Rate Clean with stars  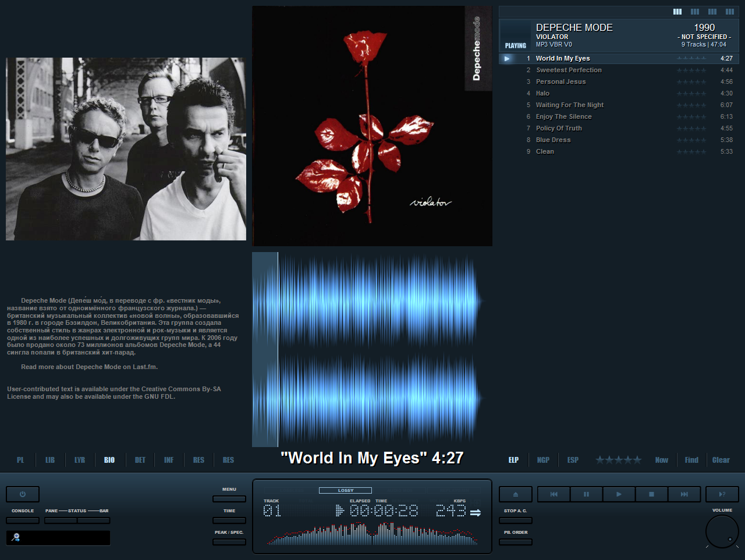[691, 151]
